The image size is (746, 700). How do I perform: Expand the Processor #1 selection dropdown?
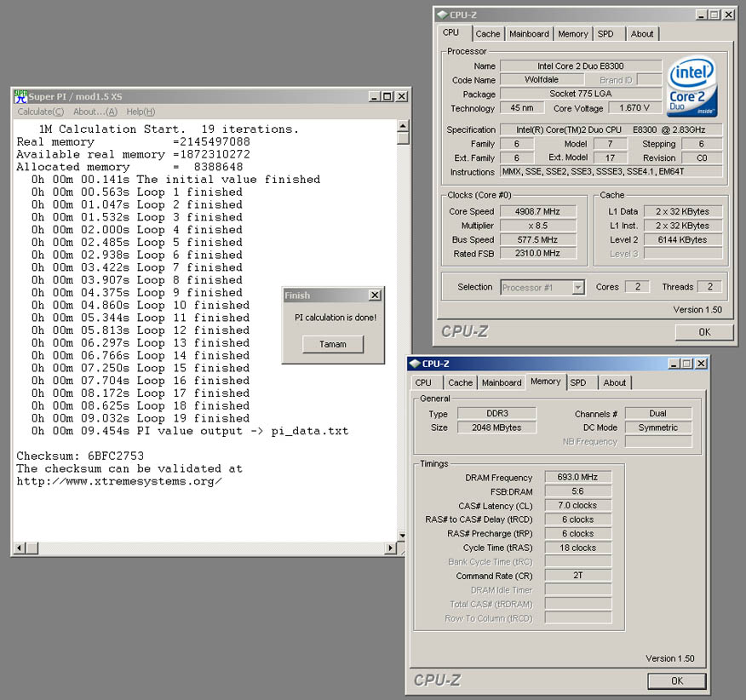click(x=578, y=288)
